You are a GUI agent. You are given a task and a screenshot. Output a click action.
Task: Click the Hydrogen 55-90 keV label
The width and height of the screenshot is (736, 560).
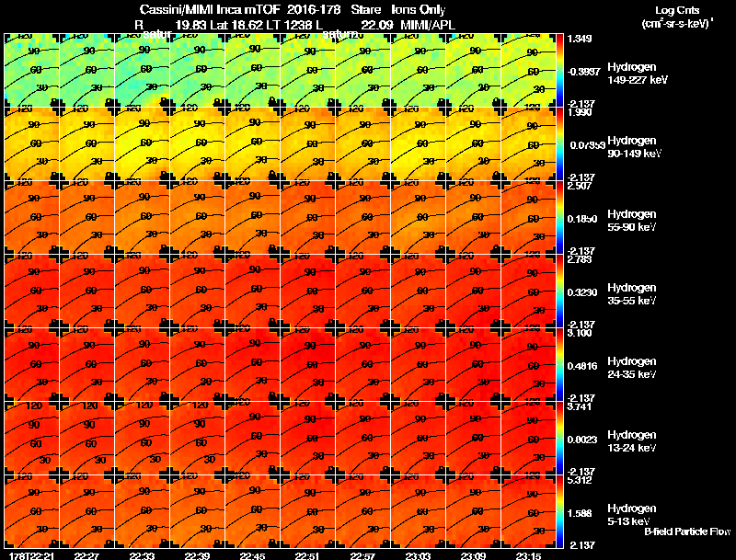click(632, 221)
